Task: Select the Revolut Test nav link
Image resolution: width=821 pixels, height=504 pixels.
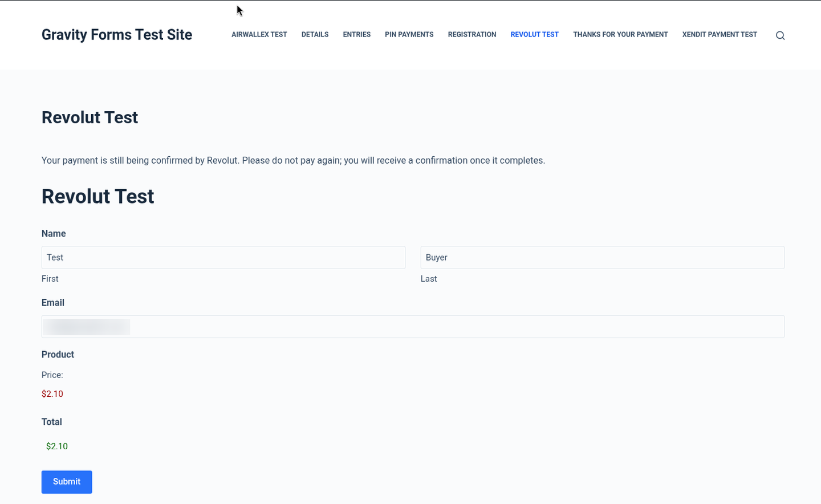Action: tap(535, 35)
